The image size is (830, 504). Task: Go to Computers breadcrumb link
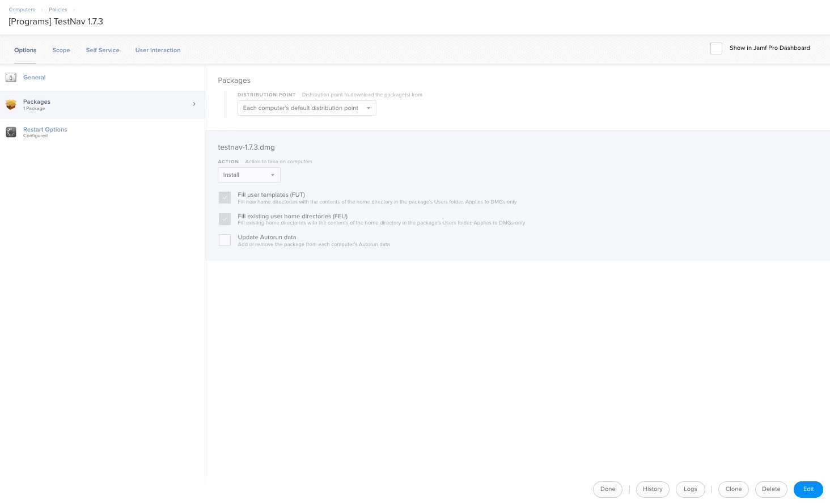(22, 10)
